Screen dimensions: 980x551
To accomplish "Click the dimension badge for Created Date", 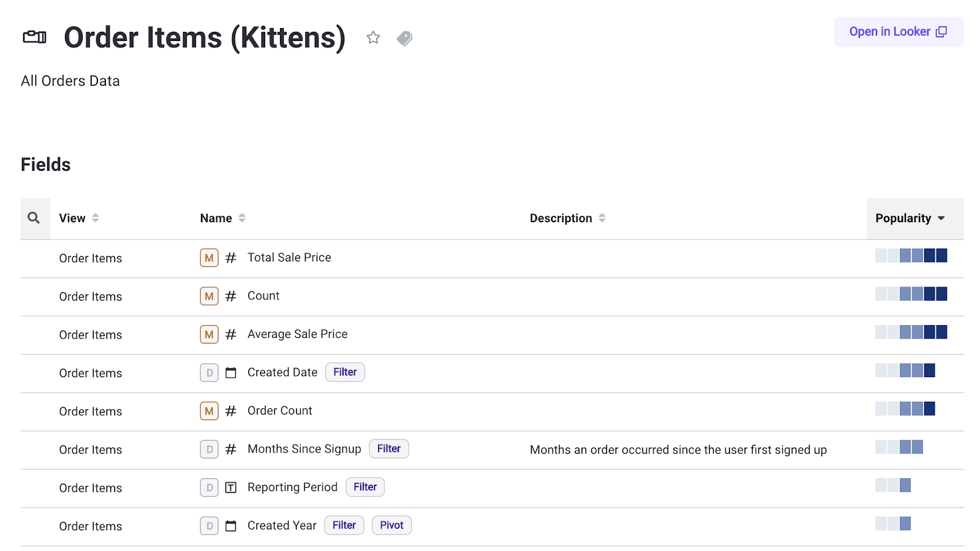I will pyautogui.click(x=209, y=373).
